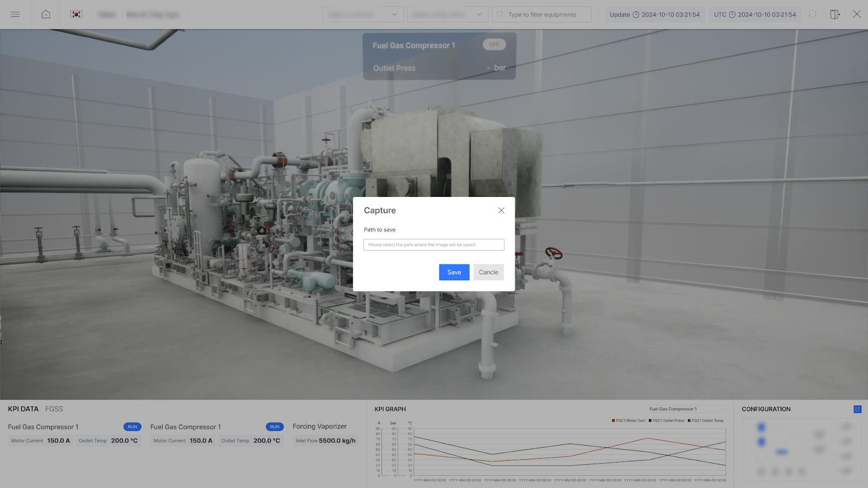The height and width of the screenshot is (488, 868).
Task: Open the Configuration pop-out icon
Action: (x=857, y=409)
